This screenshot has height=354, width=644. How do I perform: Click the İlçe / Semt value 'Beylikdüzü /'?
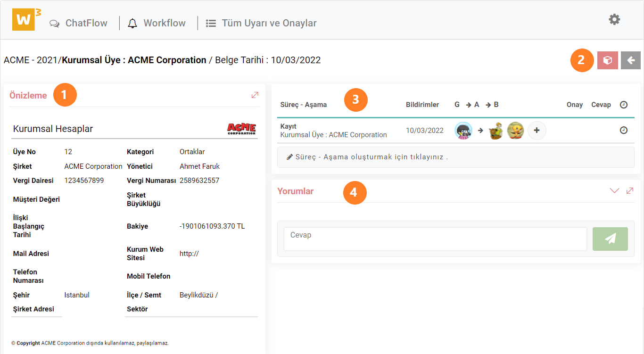click(198, 295)
